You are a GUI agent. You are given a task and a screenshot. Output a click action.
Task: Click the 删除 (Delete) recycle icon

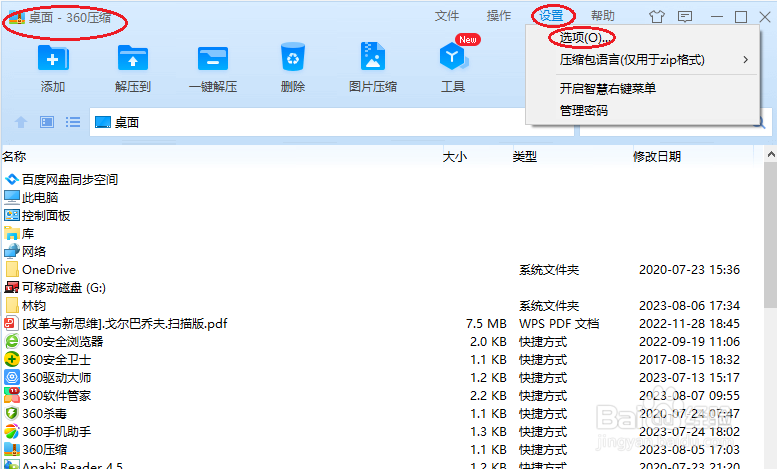pos(293,58)
